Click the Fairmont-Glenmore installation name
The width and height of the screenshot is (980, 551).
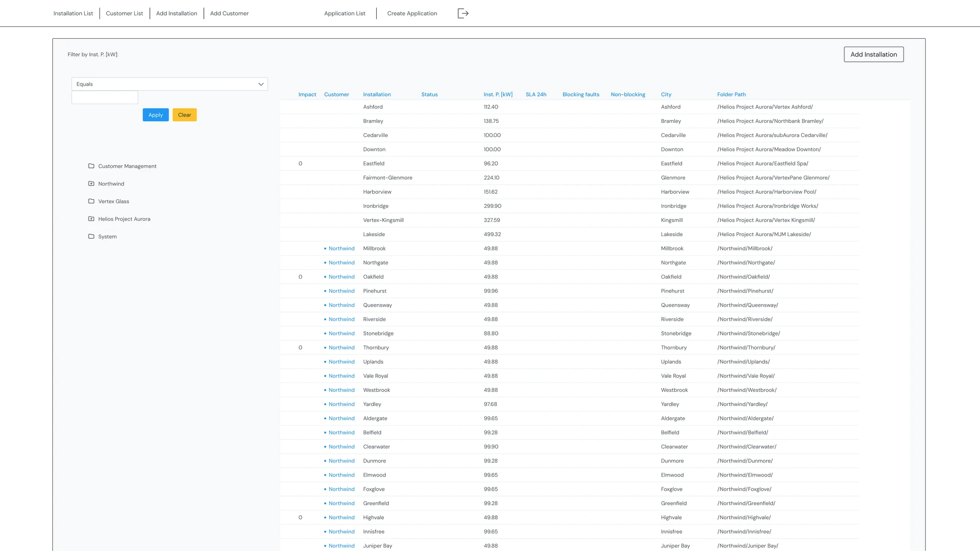click(388, 178)
